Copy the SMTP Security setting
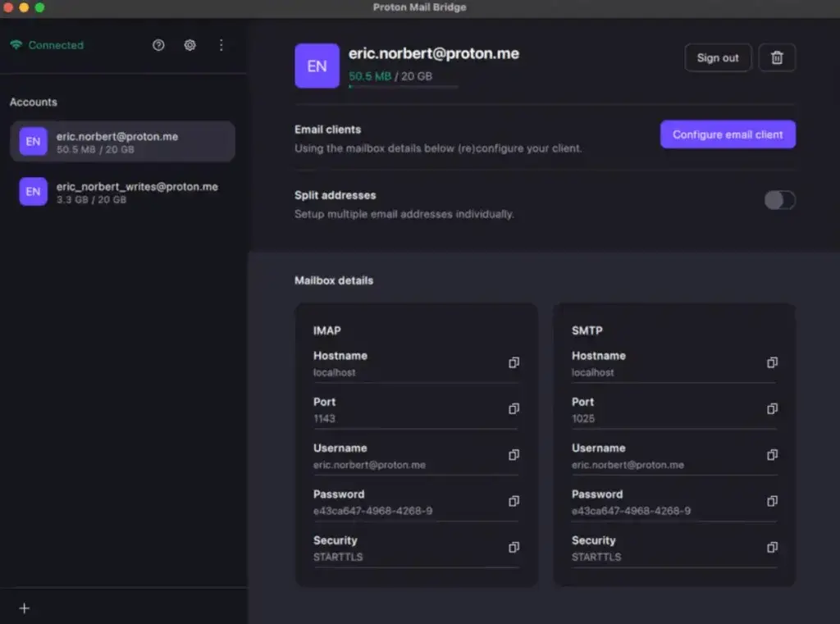 [x=772, y=547]
